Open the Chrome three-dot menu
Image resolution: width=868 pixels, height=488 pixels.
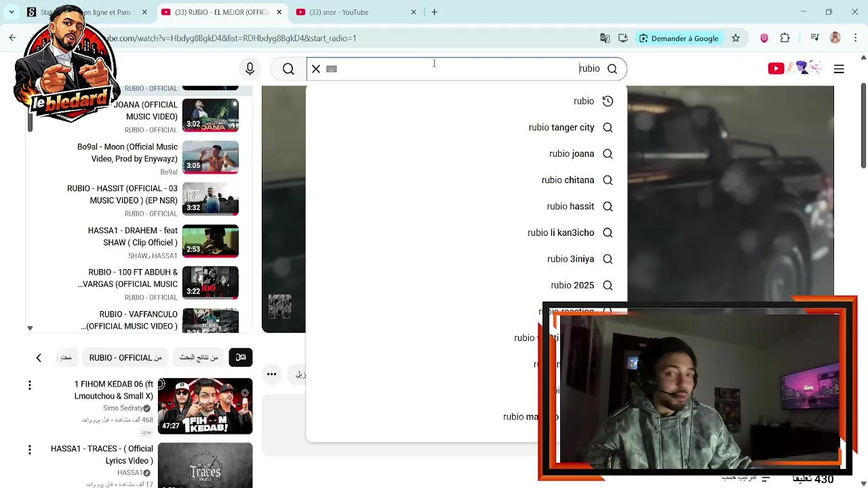(856, 38)
